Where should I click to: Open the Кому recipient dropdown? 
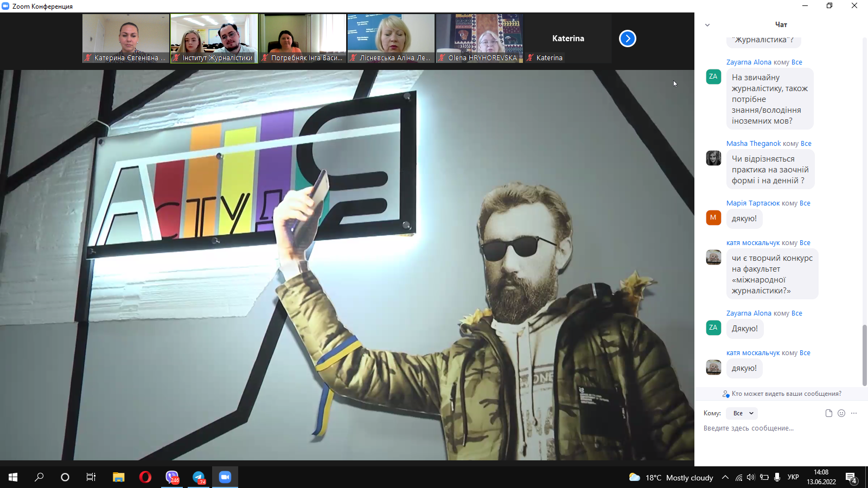click(x=742, y=413)
